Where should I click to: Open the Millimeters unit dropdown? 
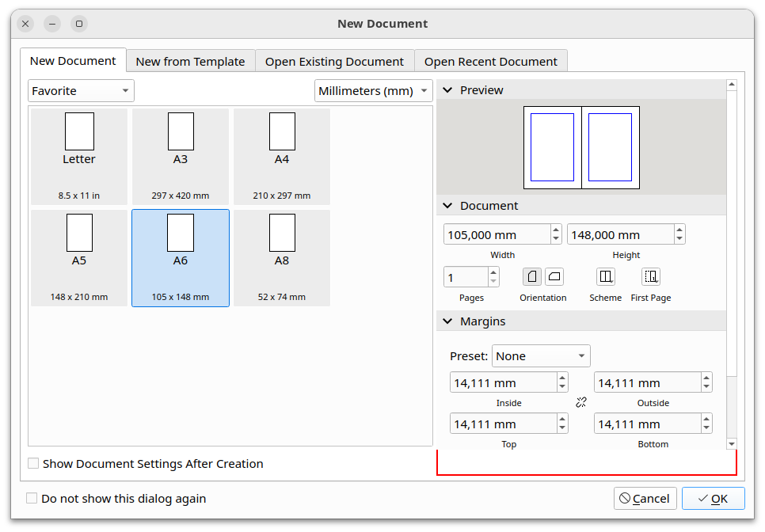coord(373,91)
